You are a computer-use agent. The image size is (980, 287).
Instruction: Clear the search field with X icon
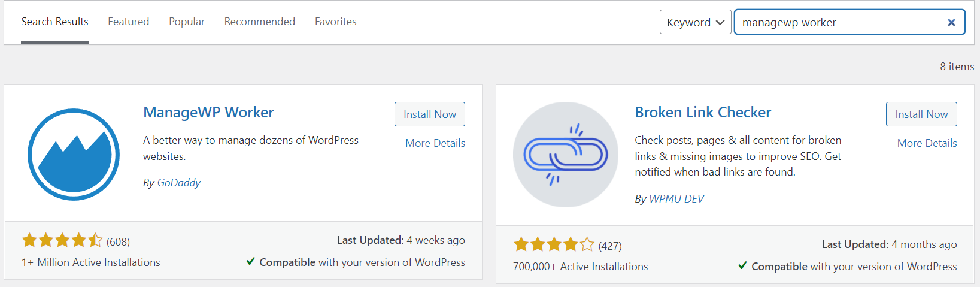pyautogui.click(x=951, y=23)
